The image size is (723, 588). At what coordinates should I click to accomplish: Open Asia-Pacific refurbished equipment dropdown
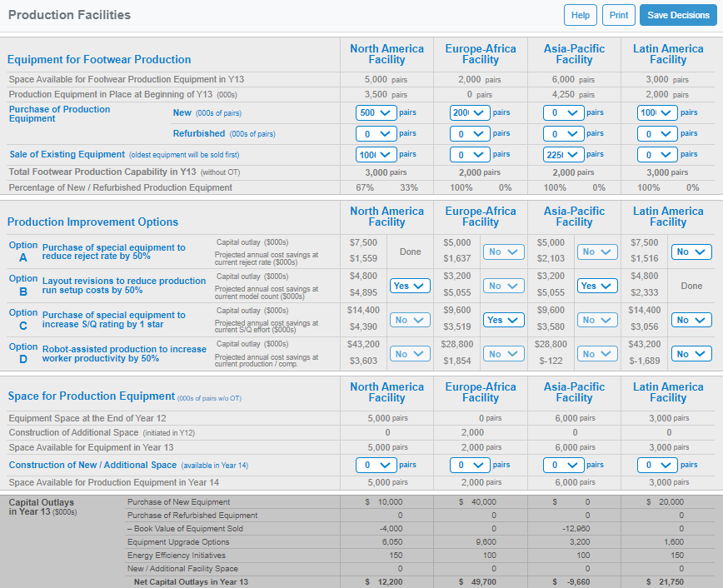563,133
